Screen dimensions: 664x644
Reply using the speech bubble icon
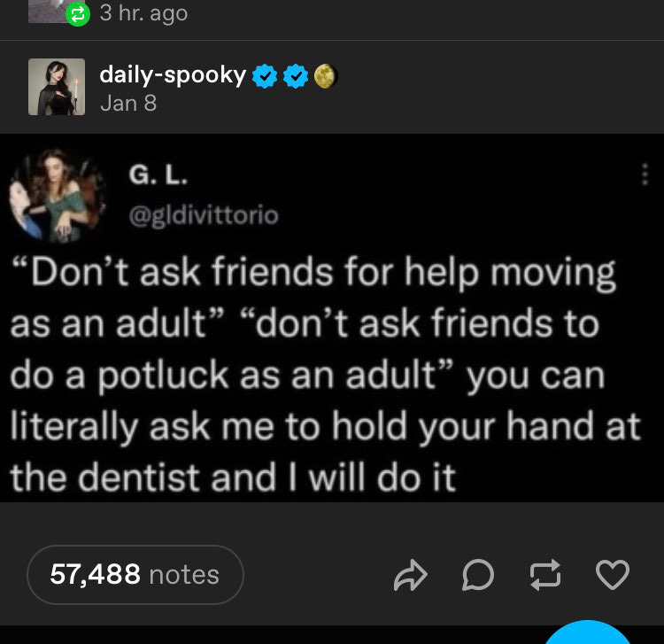(478, 575)
